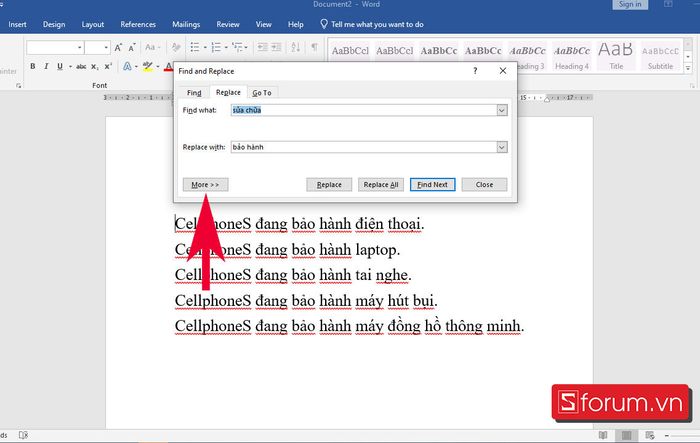
Task: Apply the Subtitle style
Action: point(660,56)
